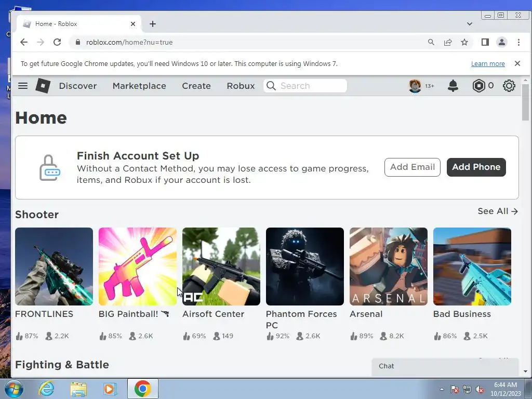Open the FRONTLINES game thumbnail
This screenshot has height=399, width=532.
point(54,267)
